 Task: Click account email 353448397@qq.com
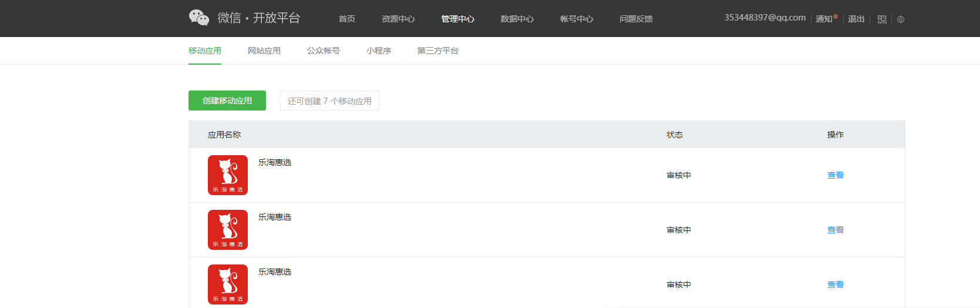pyautogui.click(x=765, y=18)
